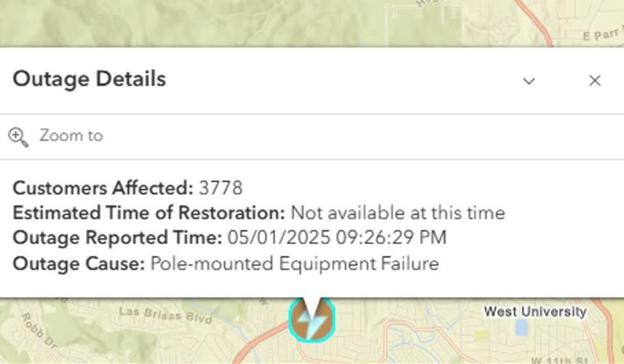Select Pole-mounted Equipment Failure text
This screenshot has height=364, width=624.
pos(294,264)
